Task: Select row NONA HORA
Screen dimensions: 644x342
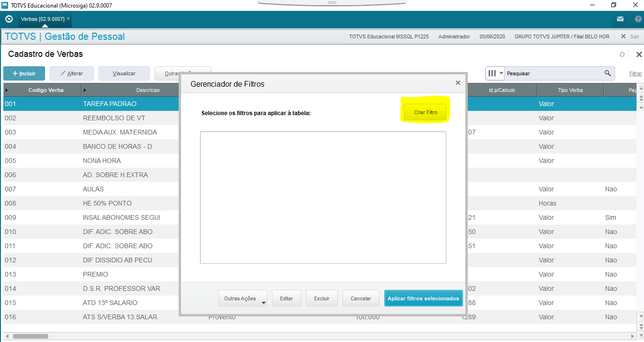Action: (x=91, y=161)
